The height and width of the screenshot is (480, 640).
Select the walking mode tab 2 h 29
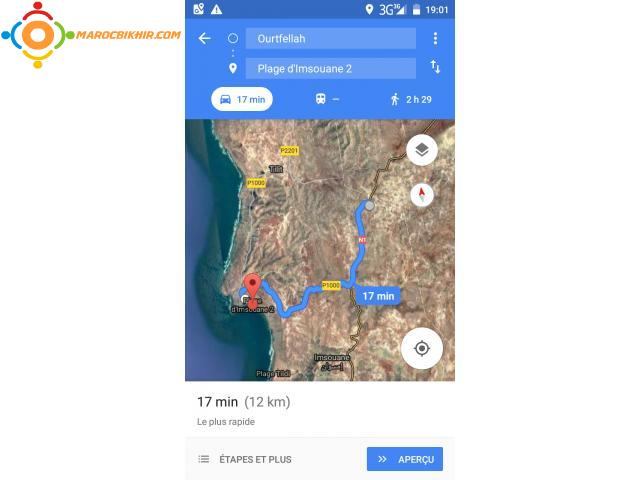(x=411, y=99)
